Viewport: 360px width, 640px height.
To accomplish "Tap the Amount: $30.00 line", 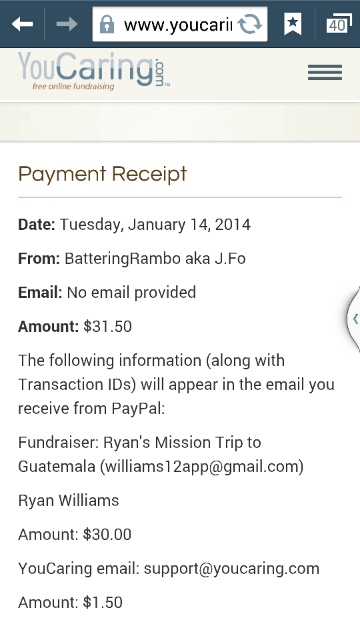I will point(75,534).
